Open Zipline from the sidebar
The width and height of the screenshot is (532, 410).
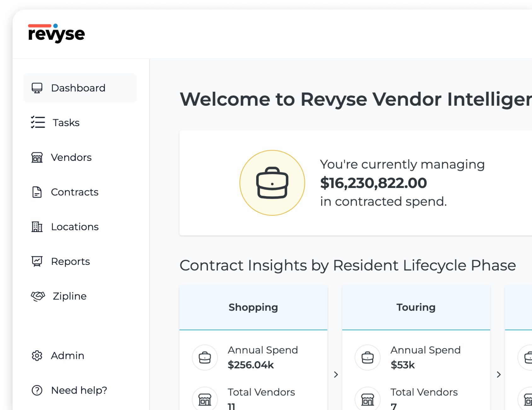coord(80,296)
